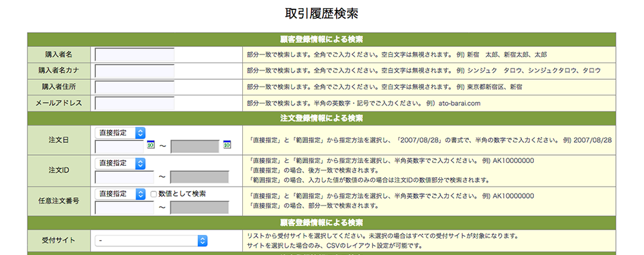Expand the 受付サイト selection list

tap(151, 241)
